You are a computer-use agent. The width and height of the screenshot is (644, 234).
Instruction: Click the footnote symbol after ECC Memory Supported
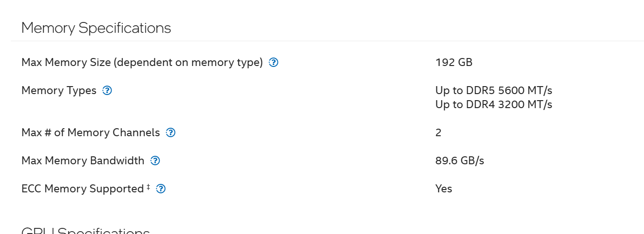[x=149, y=187]
